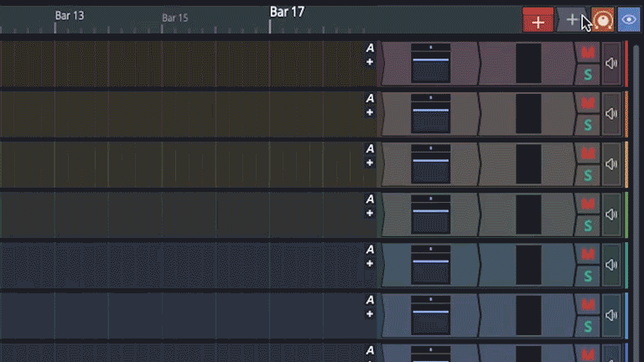Click level meter on third amber track
This screenshot has width=644, height=362.
coord(528,164)
